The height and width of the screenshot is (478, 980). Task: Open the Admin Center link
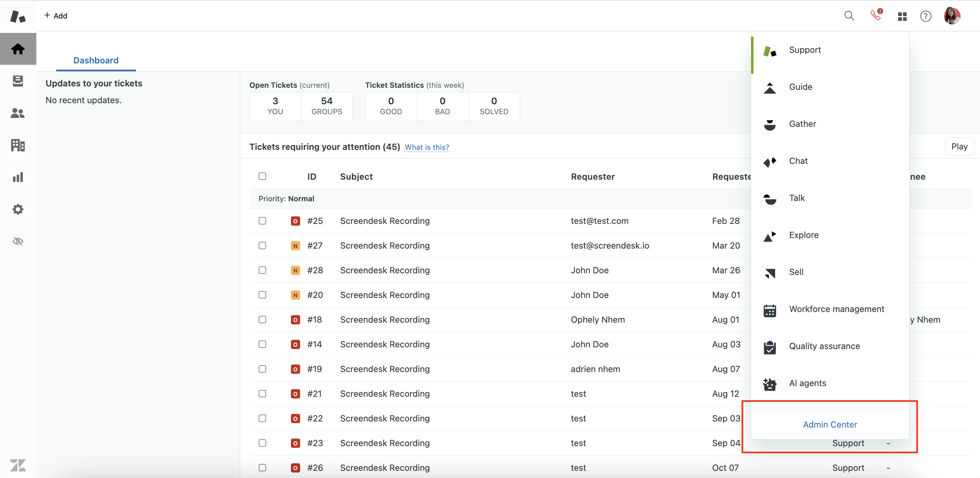pos(830,425)
